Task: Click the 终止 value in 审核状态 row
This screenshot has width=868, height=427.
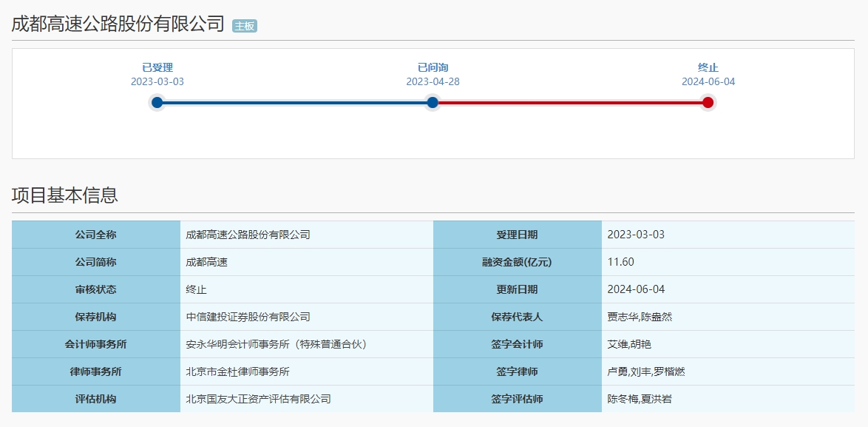Action: click(197, 289)
